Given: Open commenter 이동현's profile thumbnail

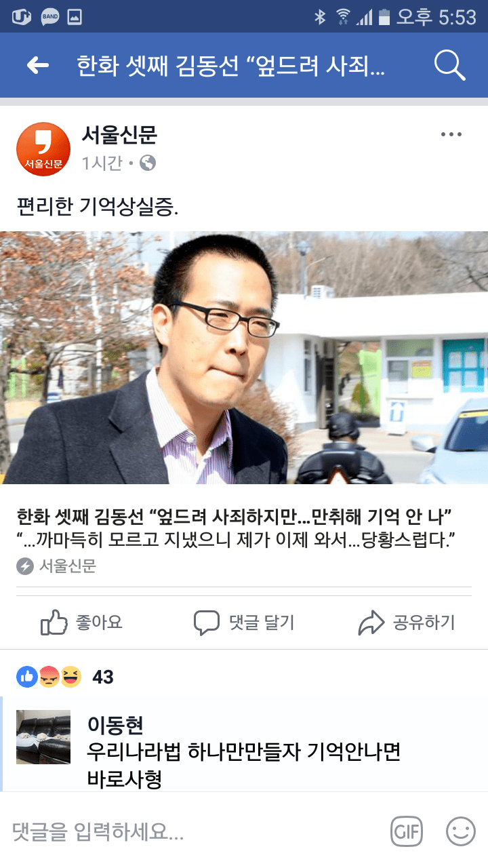Looking at the screenshot, I should click(43, 737).
